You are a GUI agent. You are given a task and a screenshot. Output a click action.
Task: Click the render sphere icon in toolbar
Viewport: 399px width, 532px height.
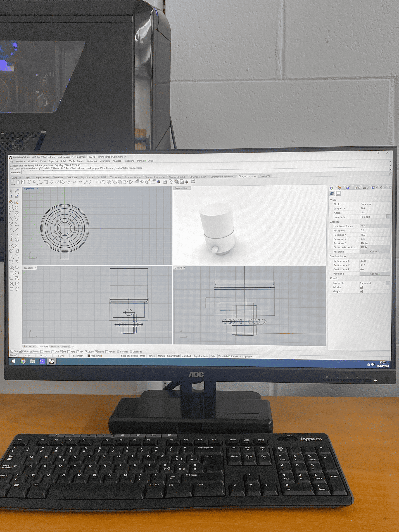pos(159,182)
